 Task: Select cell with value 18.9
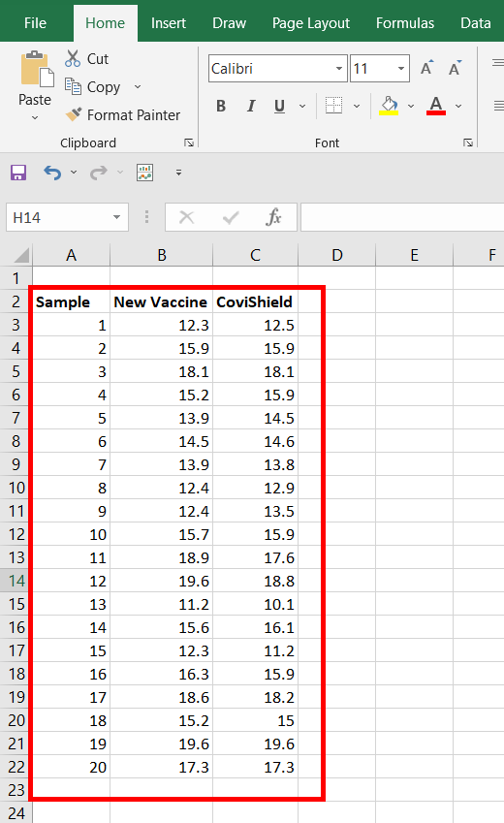(162, 557)
